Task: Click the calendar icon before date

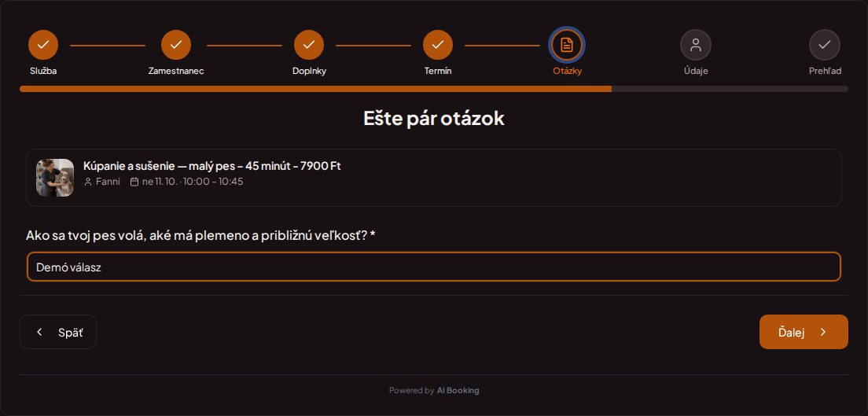Action: [x=134, y=182]
